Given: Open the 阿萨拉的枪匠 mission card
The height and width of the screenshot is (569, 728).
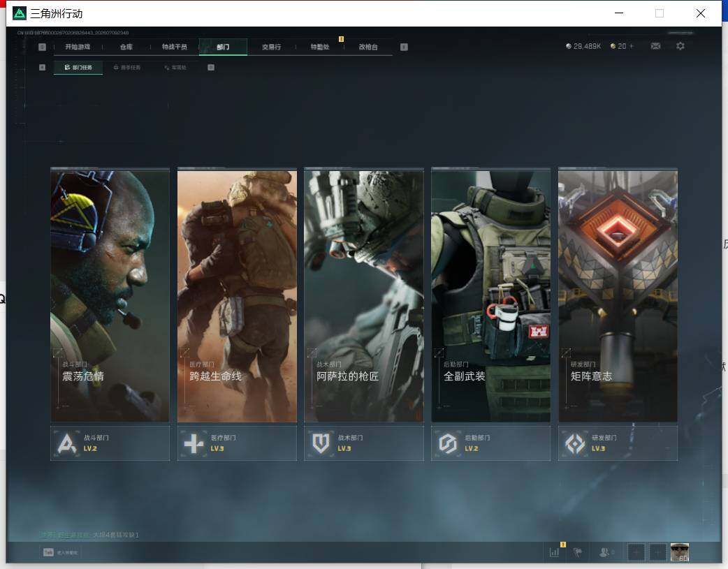Looking at the screenshot, I should tap(364, 295).
